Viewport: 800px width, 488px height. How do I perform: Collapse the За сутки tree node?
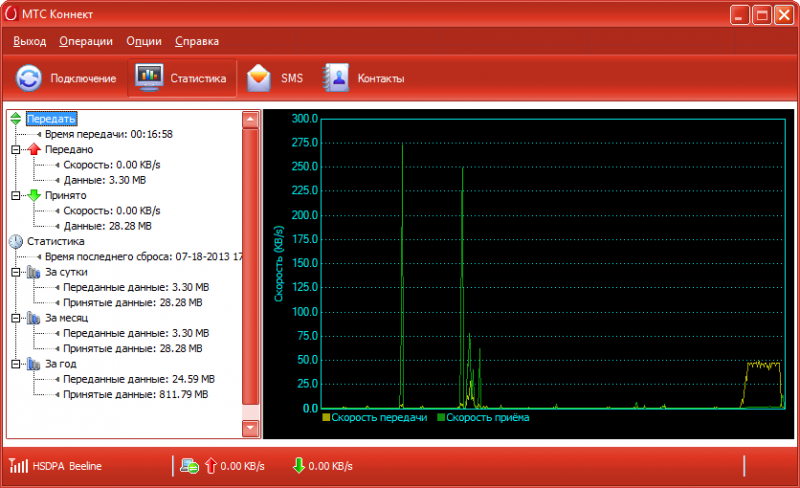coord(15,272)
